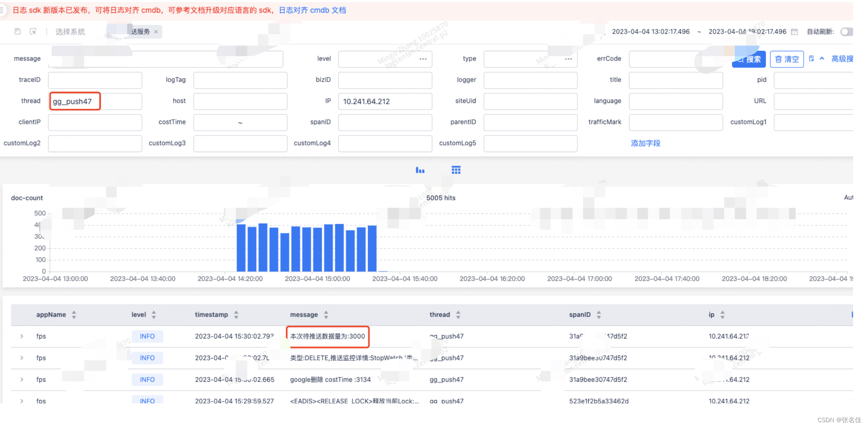Expand the row with 类型:DELETE message
The image size is (868, 427).
[x=21, y=358]
